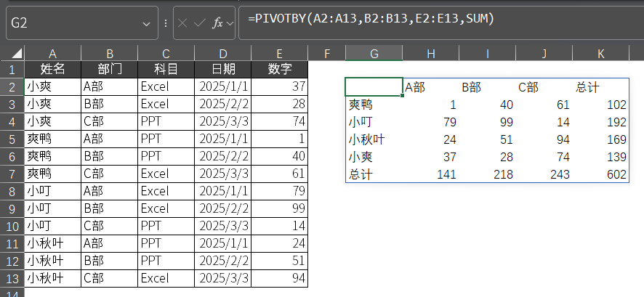Click cell E5 with value 1

pyautogui.click(x=280, y=139)
